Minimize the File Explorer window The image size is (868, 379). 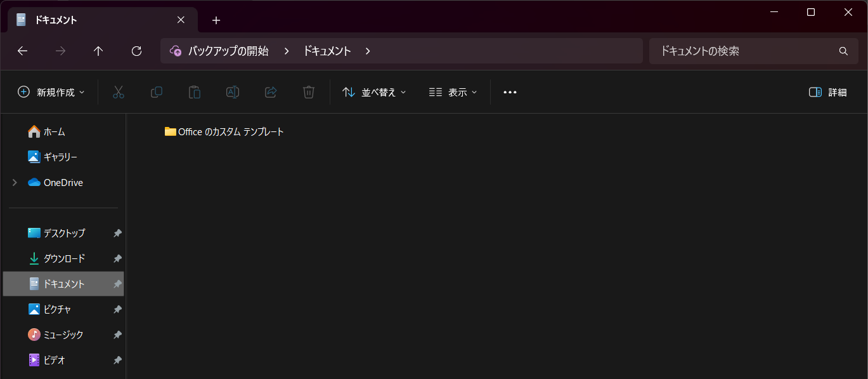773,12
